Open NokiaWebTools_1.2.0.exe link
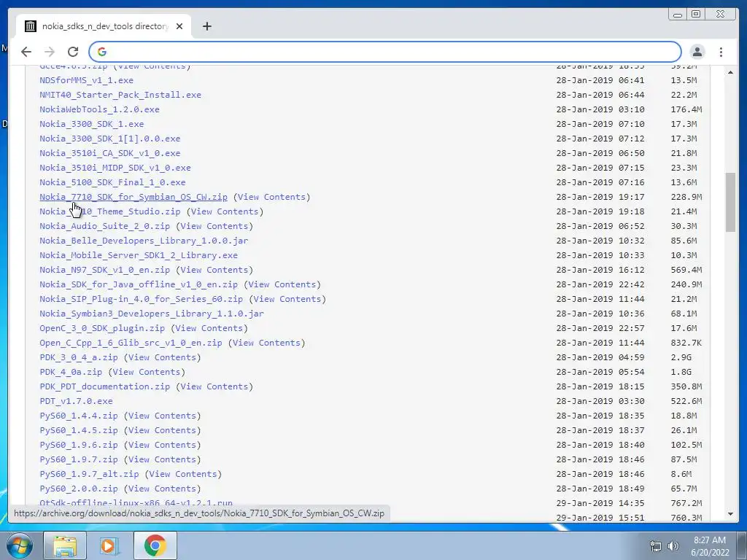 click(x=99, y=109)
